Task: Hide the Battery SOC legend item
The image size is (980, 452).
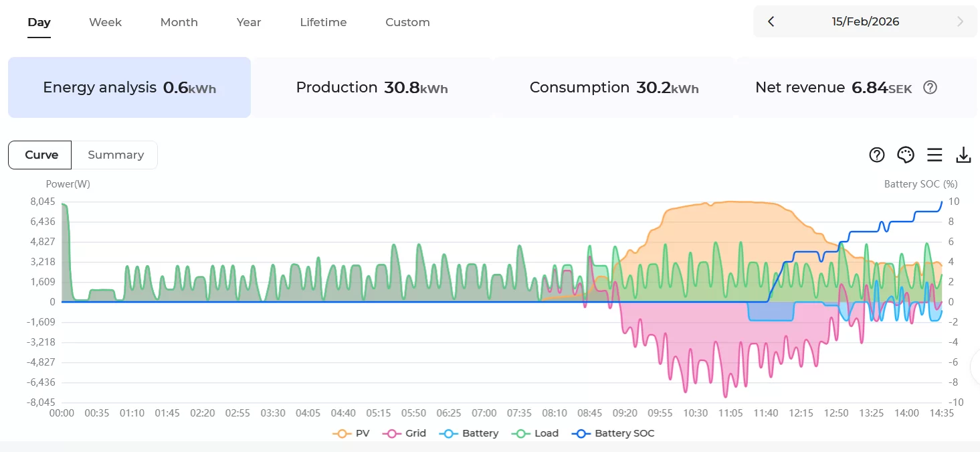Action: [613, 433]
